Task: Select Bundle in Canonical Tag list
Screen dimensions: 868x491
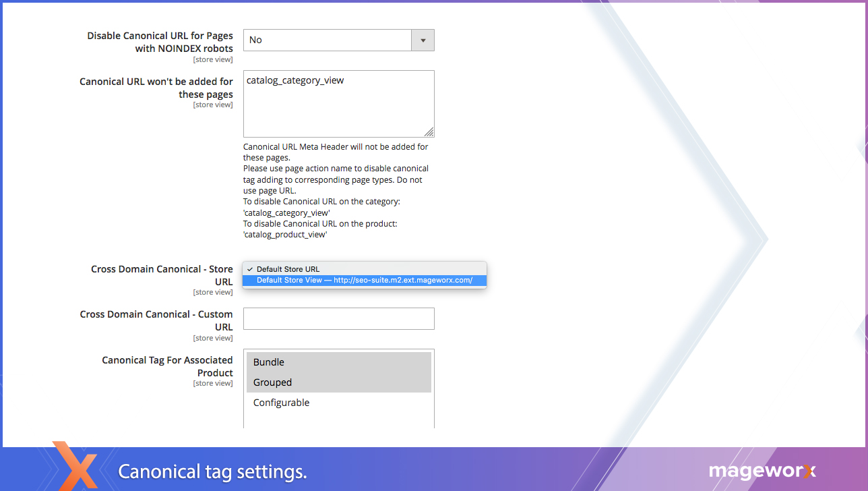Action: point(338,362)
